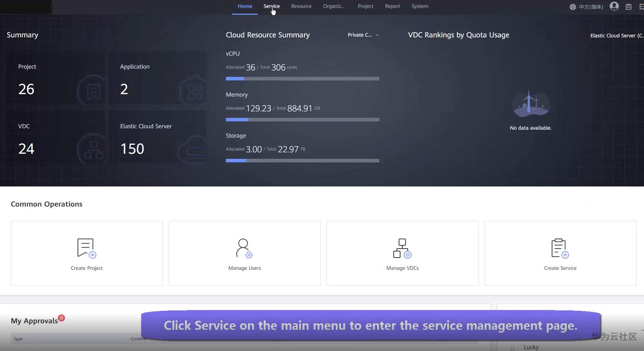This screenshot has height=351, width=644.
Task: Click the My Approvals red count badge
Action: pos(61,318)
